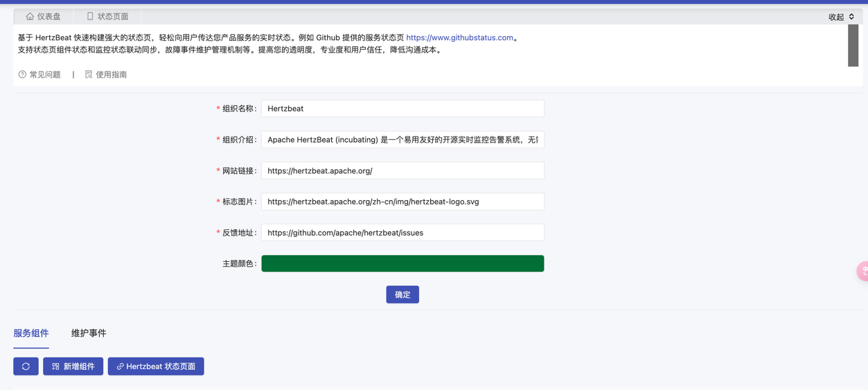This screenshot has width=868, height=390.
Task: Open the 仪表盘 breadcrumb
Action: point(48,16)
